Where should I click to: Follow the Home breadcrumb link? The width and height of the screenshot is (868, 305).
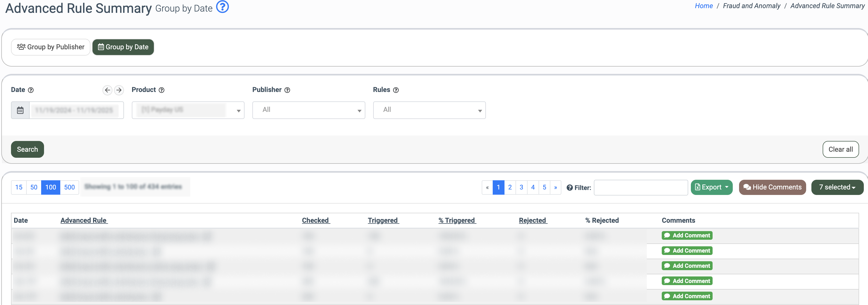[x=704, y=6]
